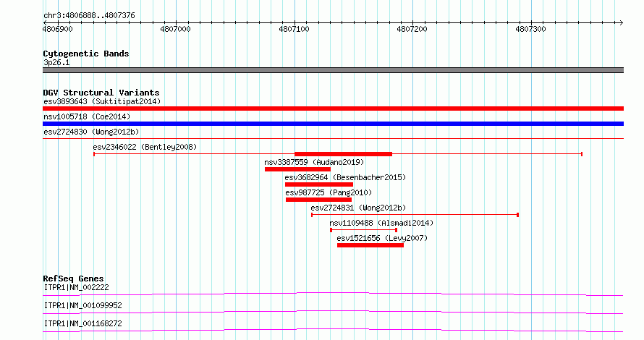
Task: Click the esv3893643 (Suktitipat2014) label
Action: [x=102, y=101]
